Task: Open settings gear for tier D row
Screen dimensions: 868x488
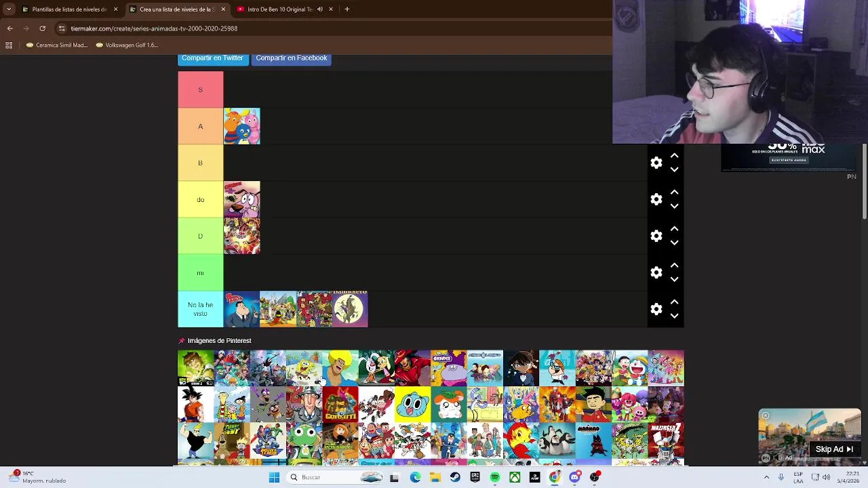Action: coord(656,236)
